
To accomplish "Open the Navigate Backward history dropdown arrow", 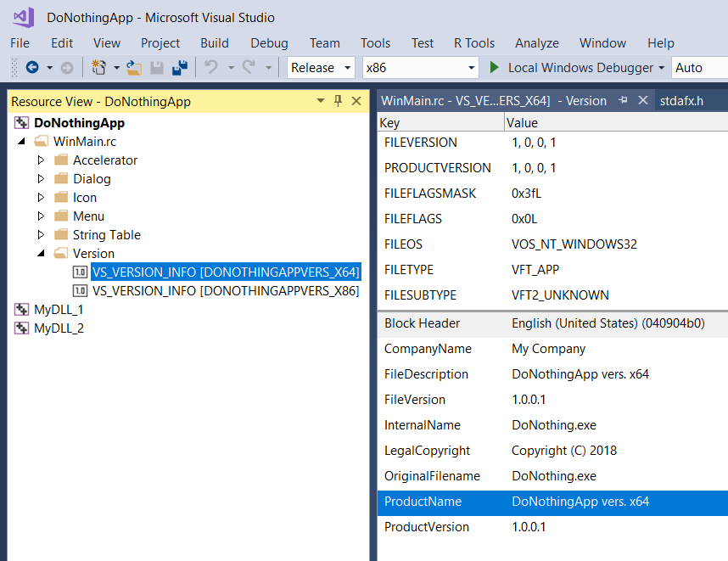I will click(x=49, y=68).
